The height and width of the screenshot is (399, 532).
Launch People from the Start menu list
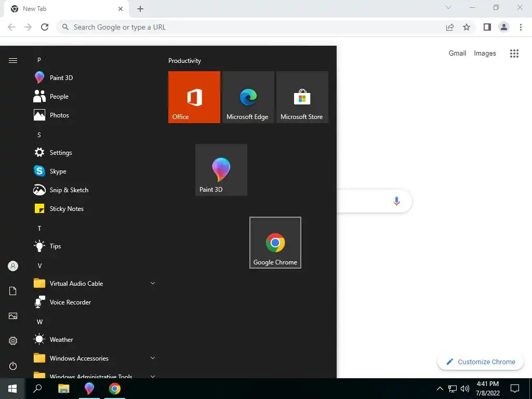[x=94, y=96]
